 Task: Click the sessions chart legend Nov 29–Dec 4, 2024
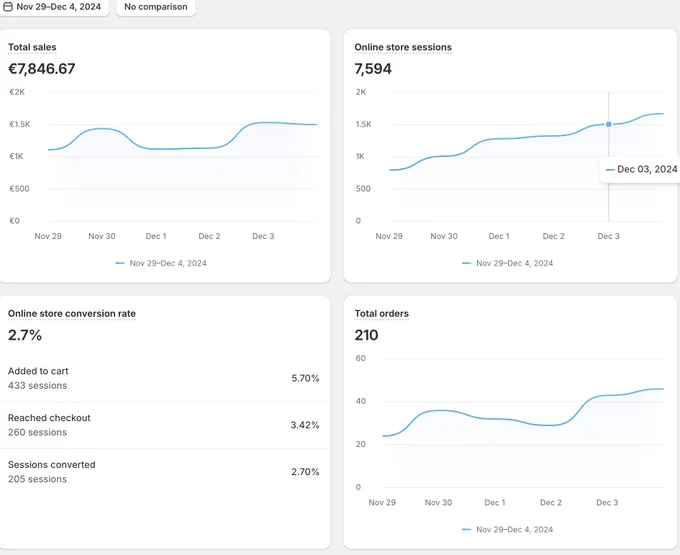507,263
